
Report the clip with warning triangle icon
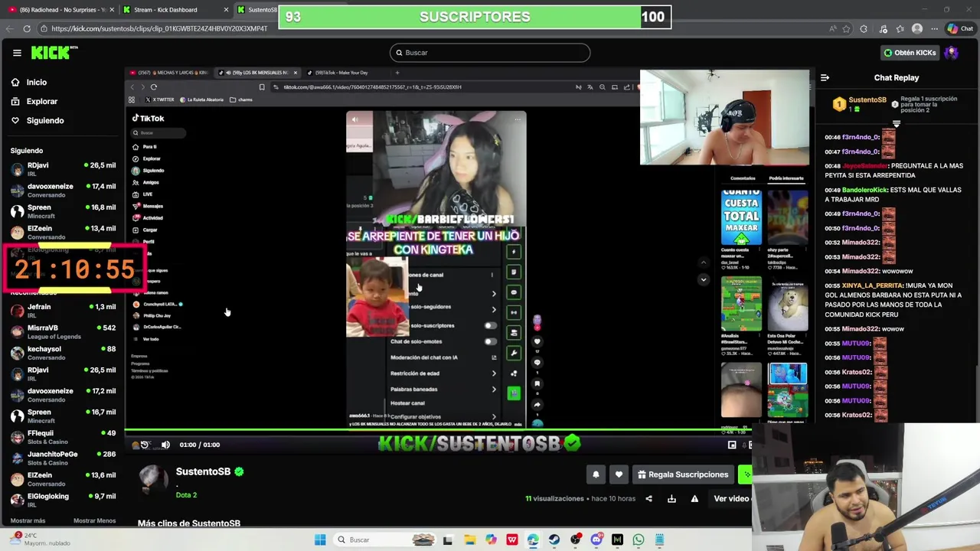694,499
